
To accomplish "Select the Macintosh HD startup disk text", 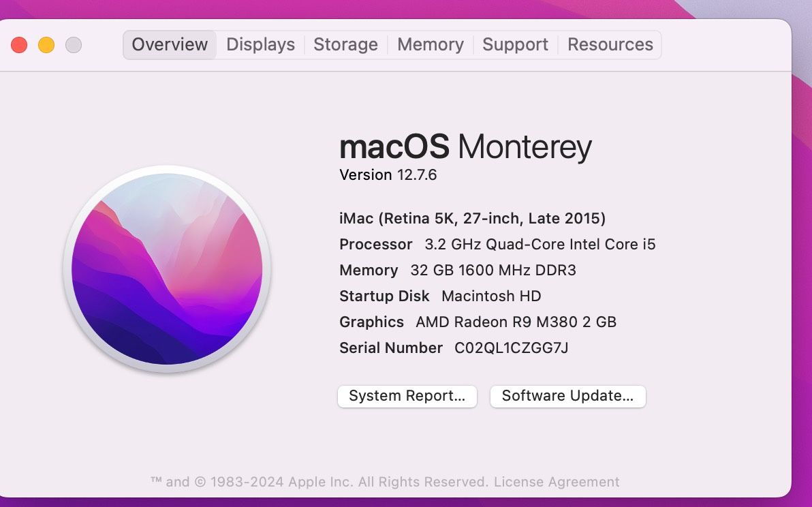I will (x=439, y=296).
